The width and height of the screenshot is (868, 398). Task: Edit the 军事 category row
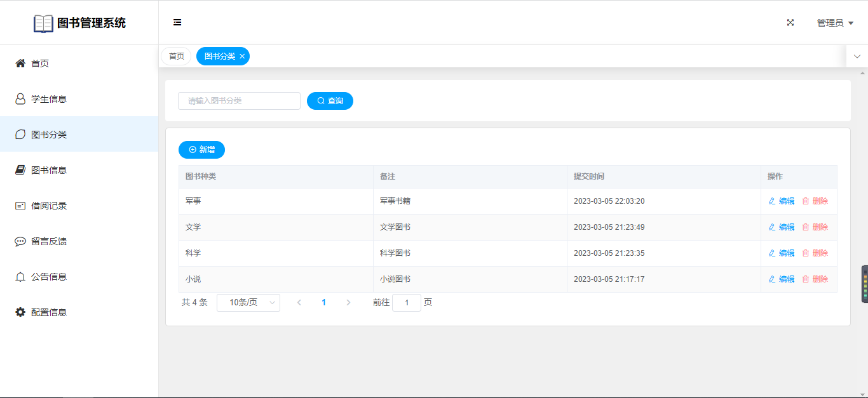pyautogui.click(x=782, y=201)
